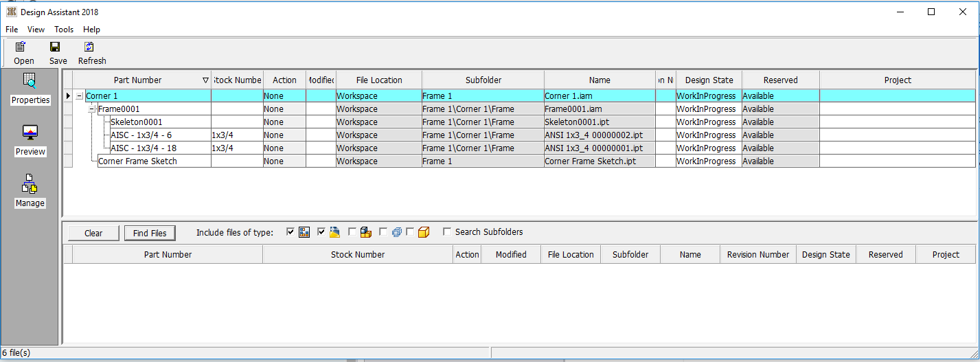Click the Open toolbar icon
The image size is (980, 362).
pyautogui.click(x=21, y=47)
